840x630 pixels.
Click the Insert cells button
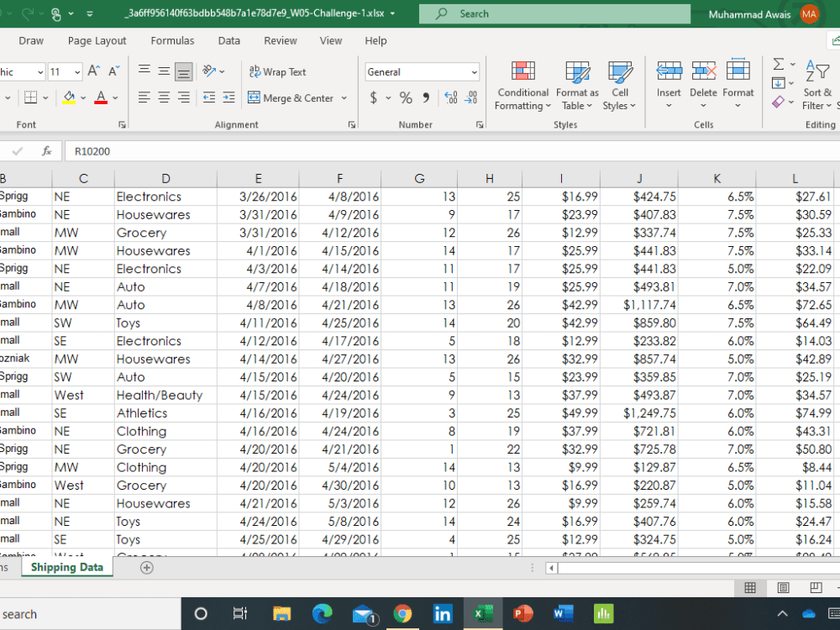coord(669,85)
